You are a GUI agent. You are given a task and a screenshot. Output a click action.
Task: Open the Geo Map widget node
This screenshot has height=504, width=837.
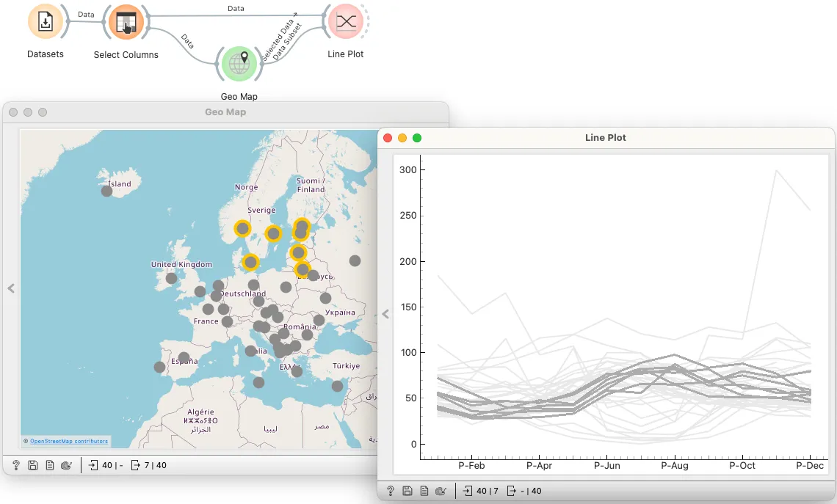[x=239, y=64]
